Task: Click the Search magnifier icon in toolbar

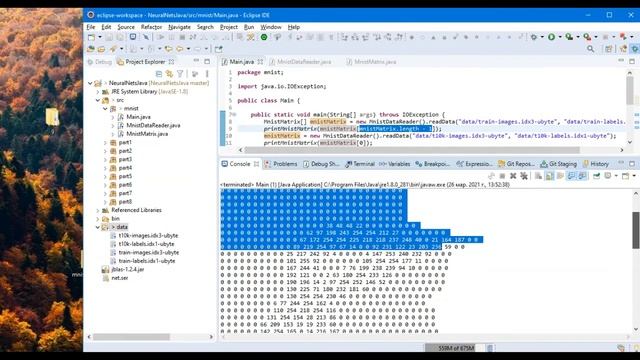Action: click(591, 49)
